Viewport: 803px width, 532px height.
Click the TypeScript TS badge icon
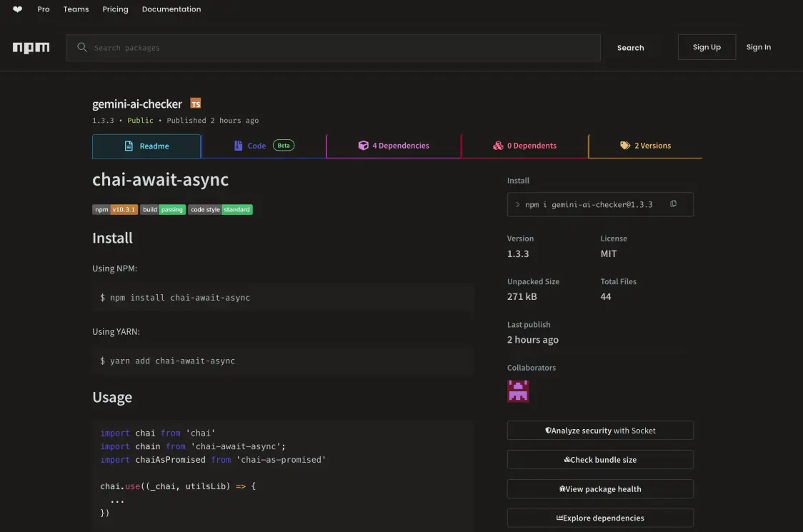196,104
